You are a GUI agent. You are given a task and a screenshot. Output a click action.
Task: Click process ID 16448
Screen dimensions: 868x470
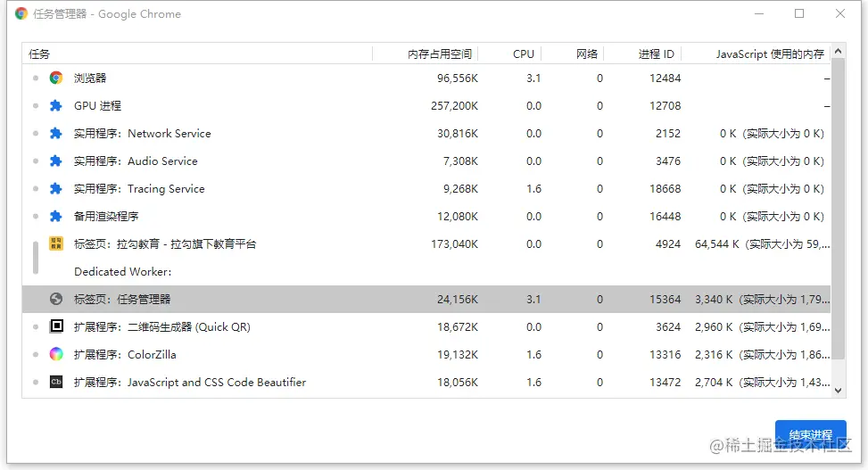coord(665,217)
